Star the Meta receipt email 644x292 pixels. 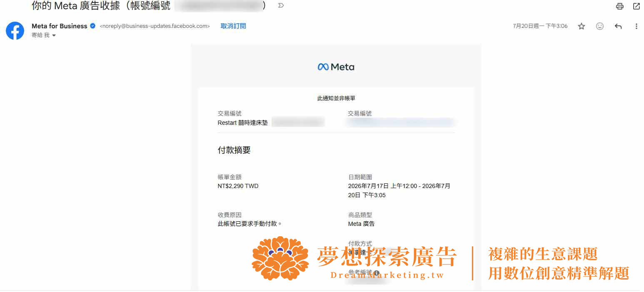(582, 26)
